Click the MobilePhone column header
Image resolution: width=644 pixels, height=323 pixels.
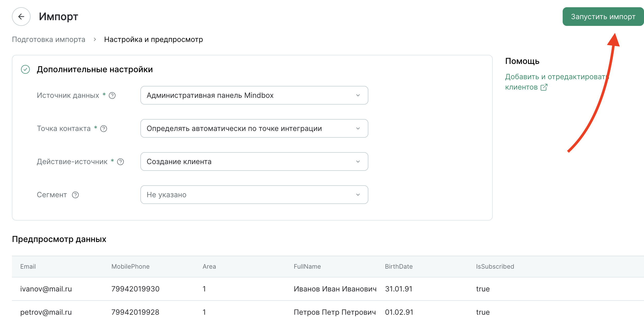click(x=130, y=267)
